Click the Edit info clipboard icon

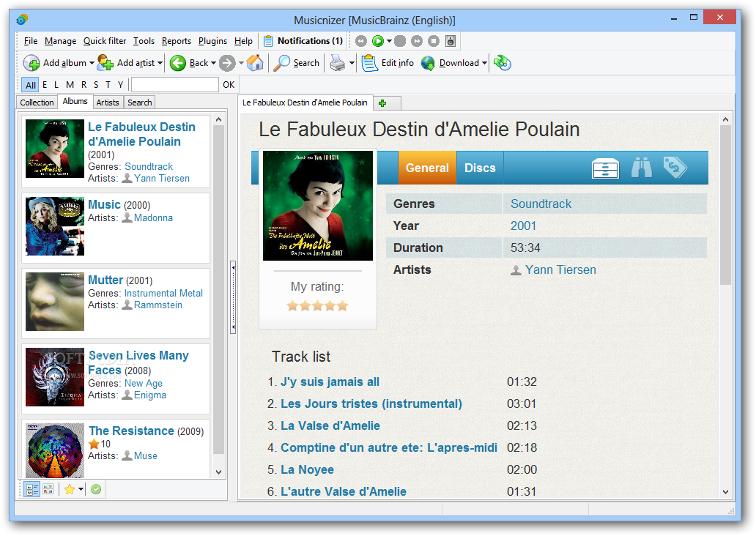pyautogui.click(x=370, y=63)
